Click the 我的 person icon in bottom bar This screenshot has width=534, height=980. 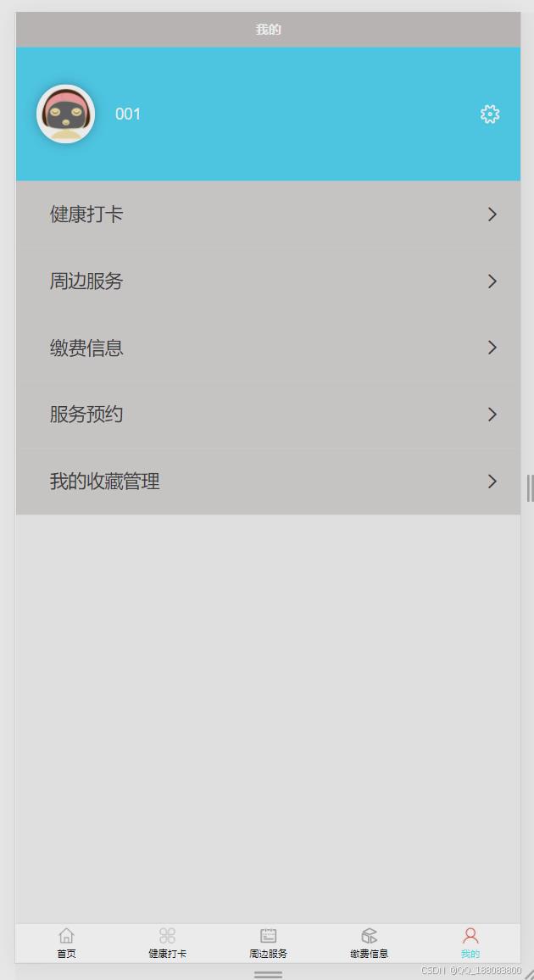click(x=470, y=935)
